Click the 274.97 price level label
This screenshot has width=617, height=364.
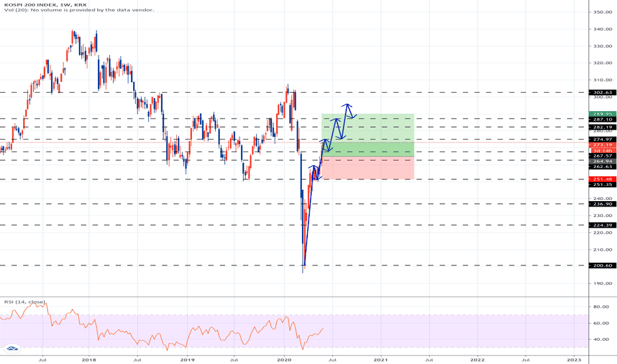[x=602, y=139]
